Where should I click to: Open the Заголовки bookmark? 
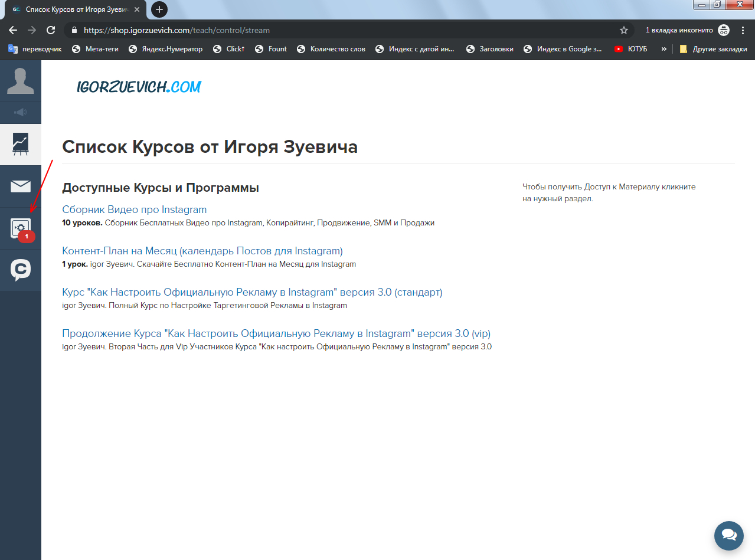(x=490, y=49)
